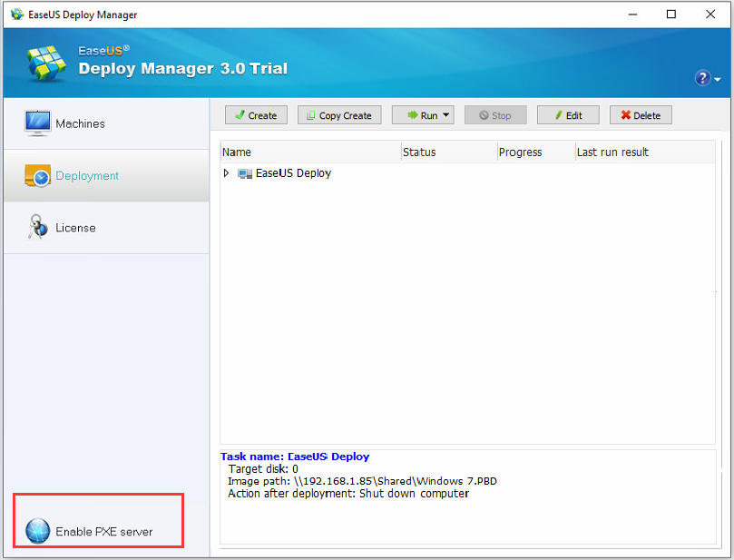This screenshot has width=734, height=560.
Task: Click the green arrow icon on Run
Action: (x=413, y=114)
